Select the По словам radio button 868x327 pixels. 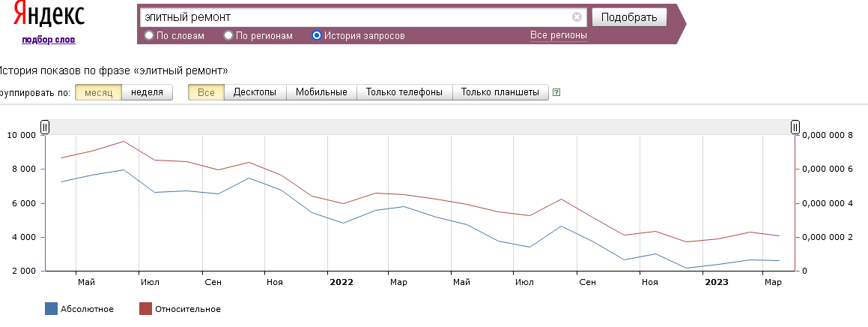point(149,35)
